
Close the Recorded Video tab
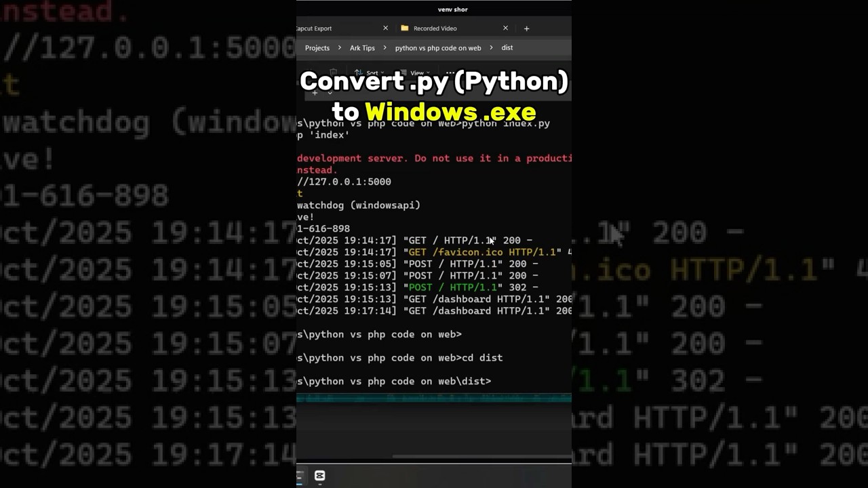coord(505,28)
